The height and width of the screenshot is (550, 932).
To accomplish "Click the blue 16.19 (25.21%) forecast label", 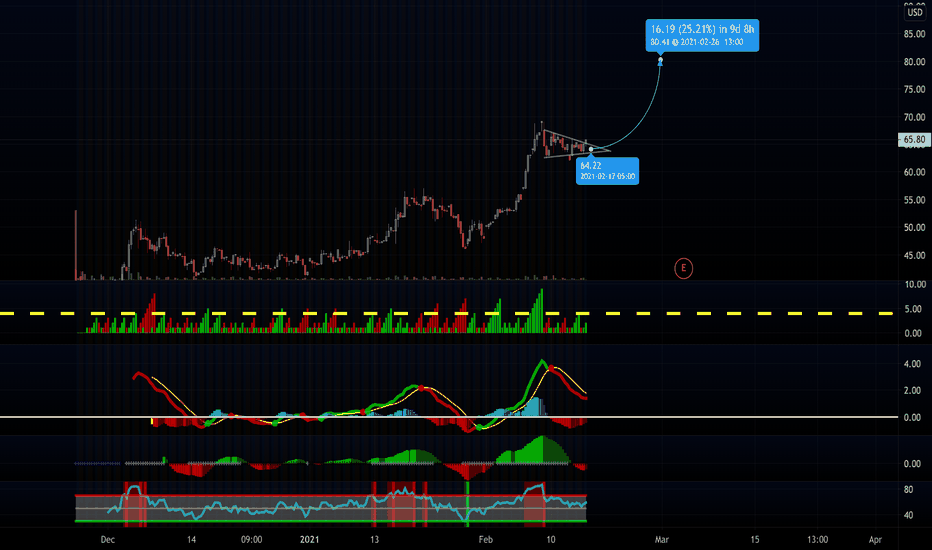I will tap(702, 35).
